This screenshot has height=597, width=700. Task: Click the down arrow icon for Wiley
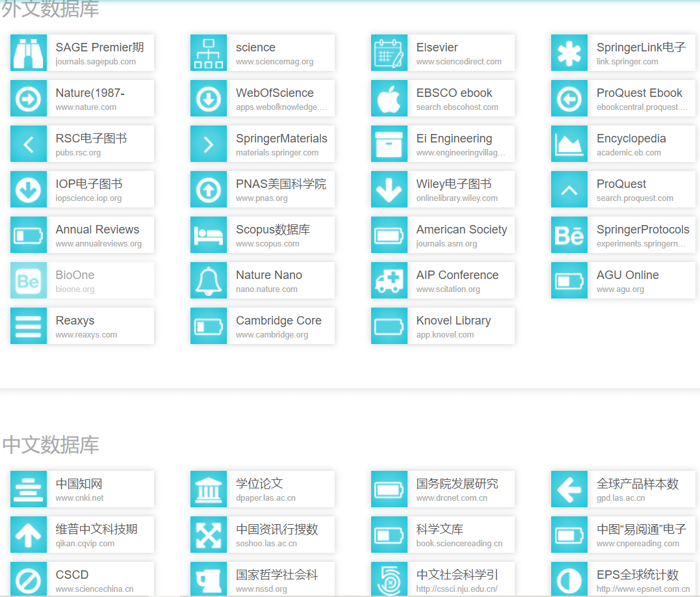(x=389, y=189)
